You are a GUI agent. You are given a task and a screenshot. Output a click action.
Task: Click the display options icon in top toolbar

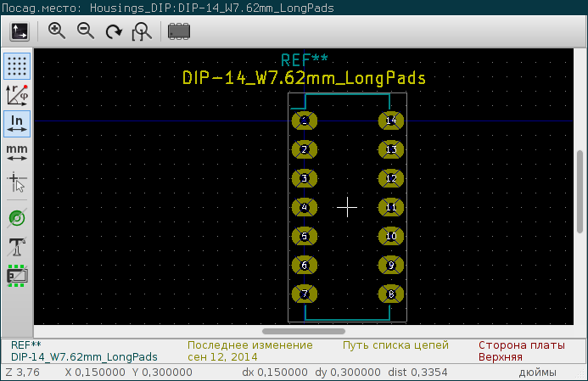click(20, 31)
